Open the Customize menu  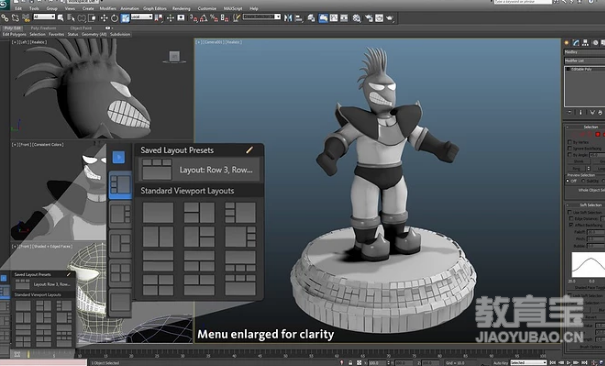[207, 8]
